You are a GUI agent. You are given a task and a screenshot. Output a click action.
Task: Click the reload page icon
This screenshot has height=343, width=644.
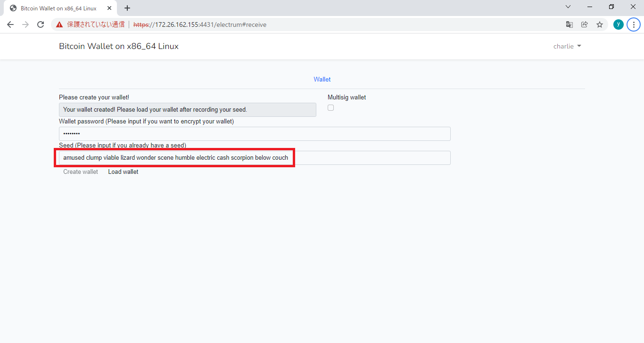click(x=40, y=24)
